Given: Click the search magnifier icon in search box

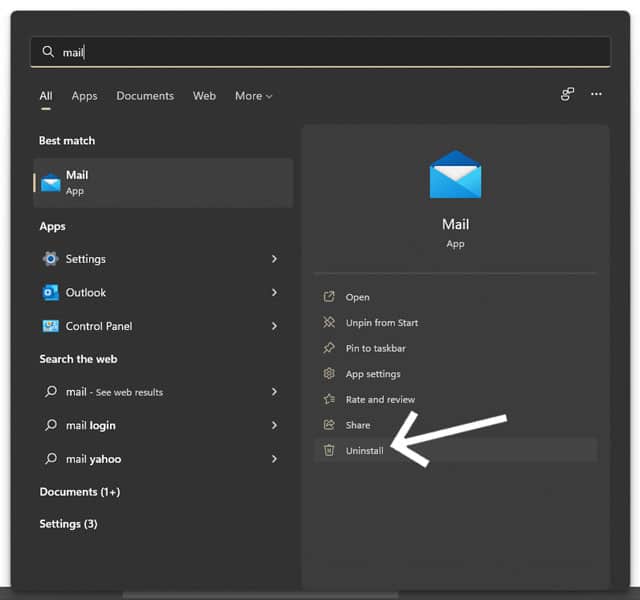Looking at the screenshot, I should point(48,52).
